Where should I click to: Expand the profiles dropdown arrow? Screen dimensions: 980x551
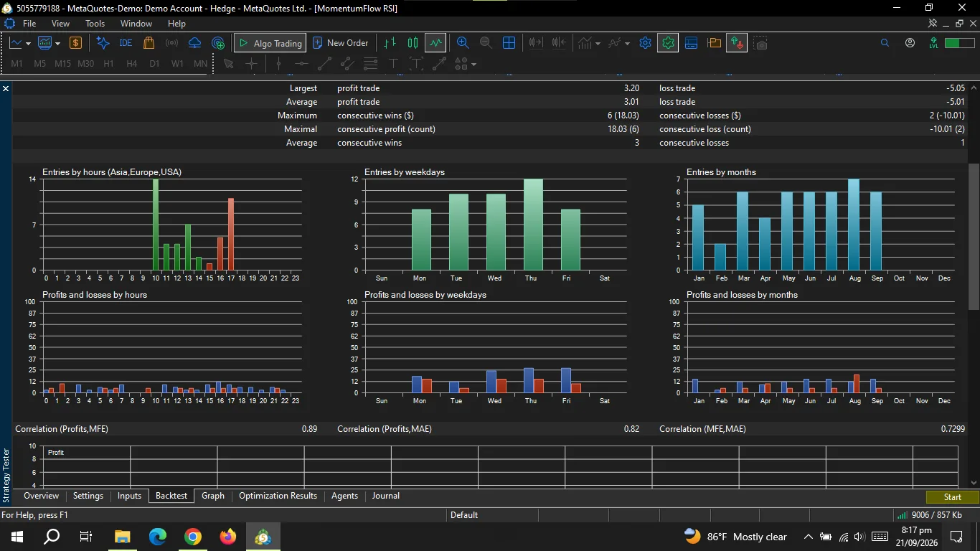(56, 44)
